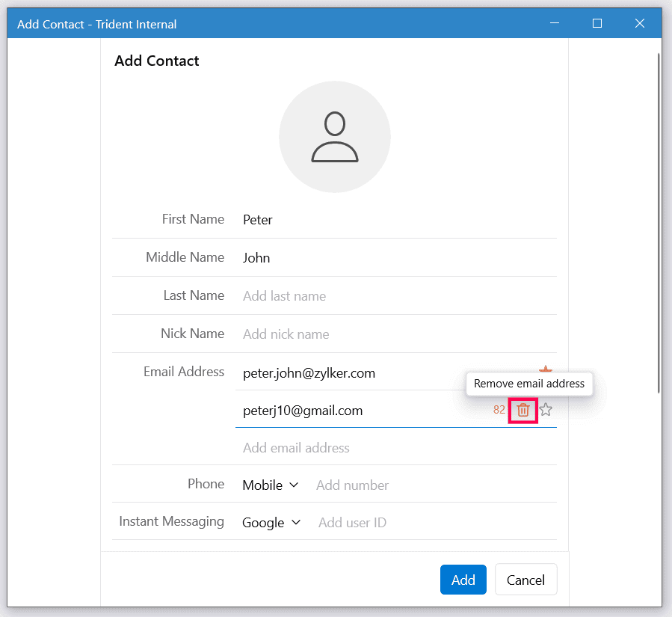This screenshot has width=672, height=617.
Task: Focus the Add last name field
Action: [395, 296]
